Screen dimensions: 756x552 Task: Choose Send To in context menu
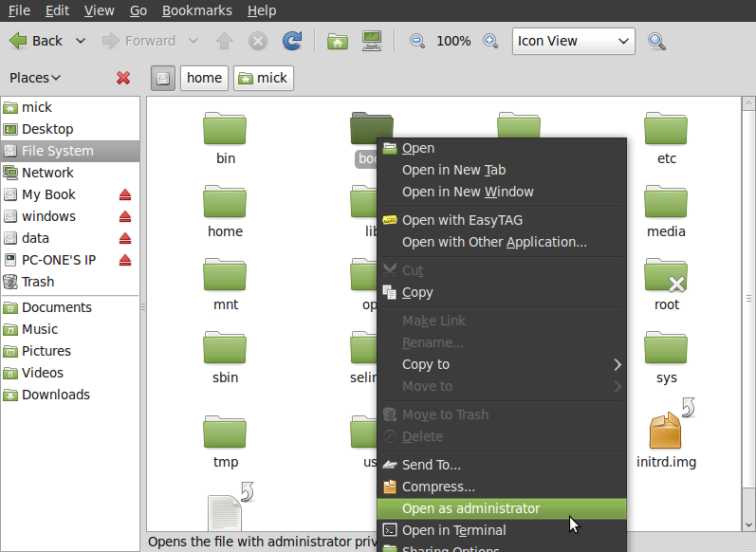(502, 465)
